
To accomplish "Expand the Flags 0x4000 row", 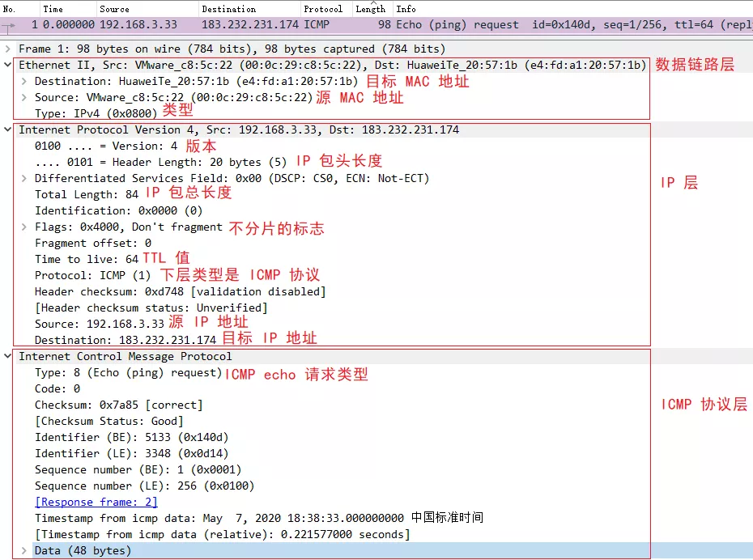I will point(23,227).
